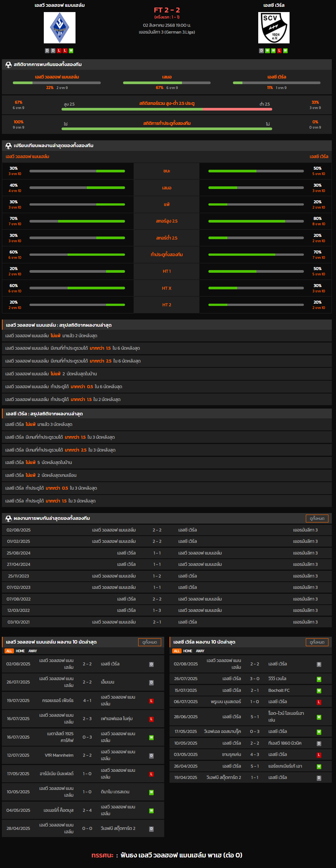
Task: Open ดูทั้งหมด button in SC Verl last 10 header
Action: [x=317, y=642]
